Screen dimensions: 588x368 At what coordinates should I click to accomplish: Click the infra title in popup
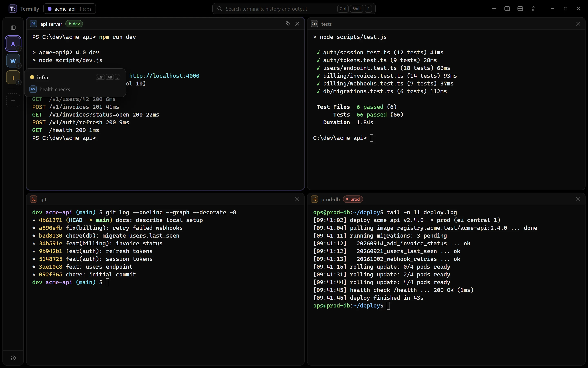point(42,77)
